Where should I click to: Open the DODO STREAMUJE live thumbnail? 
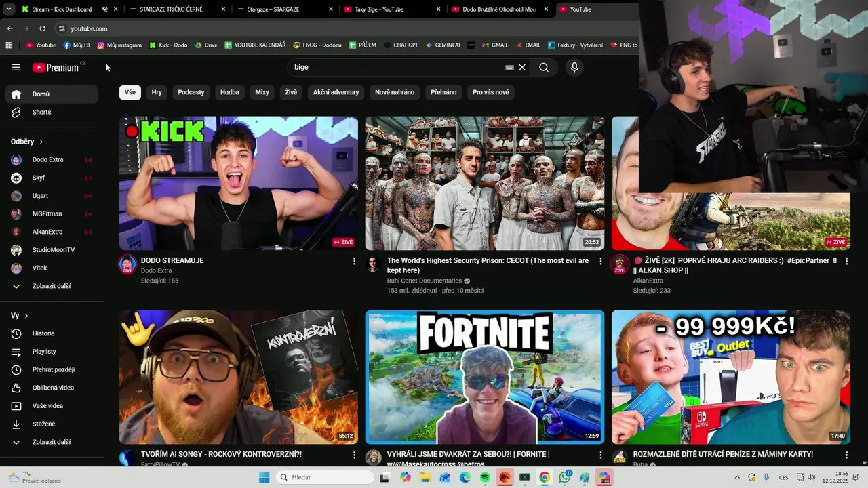239,183
